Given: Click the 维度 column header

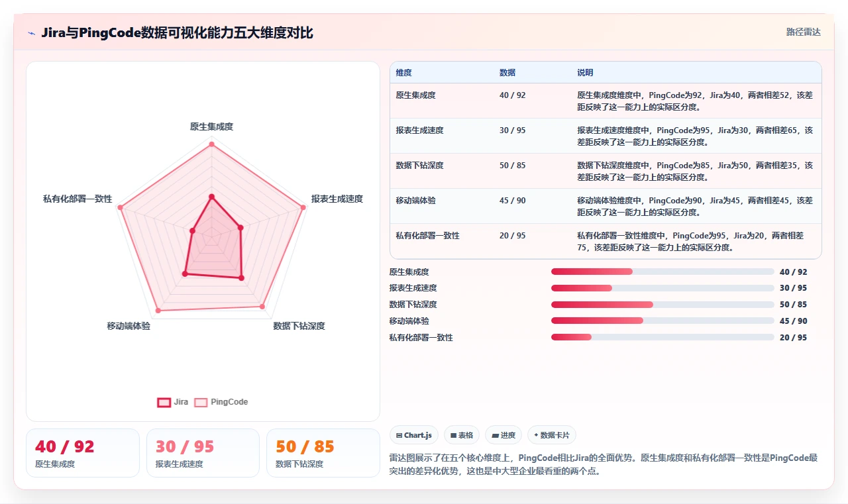Looking at the screenshot, I should coord(404,73).
